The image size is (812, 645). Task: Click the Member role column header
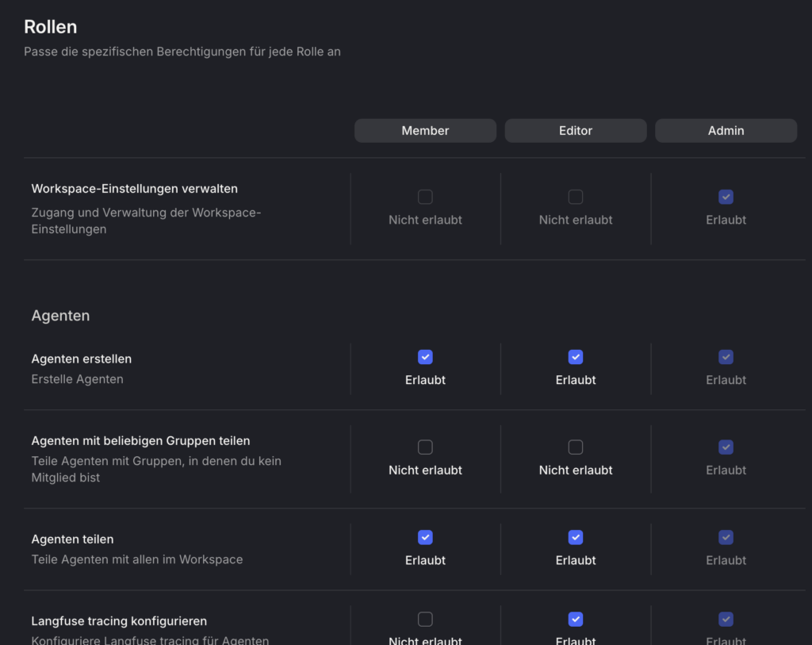(x=425, y=131)
